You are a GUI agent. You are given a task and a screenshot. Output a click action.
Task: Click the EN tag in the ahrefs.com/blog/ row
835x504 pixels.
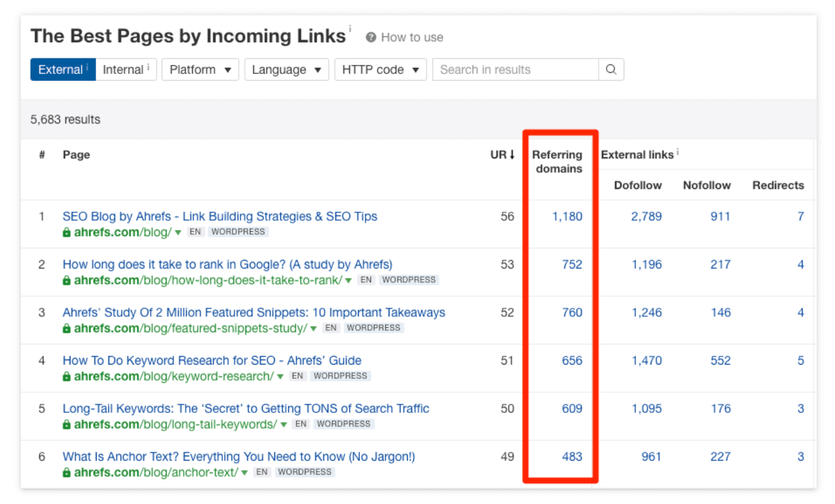[x=195, y=232]
